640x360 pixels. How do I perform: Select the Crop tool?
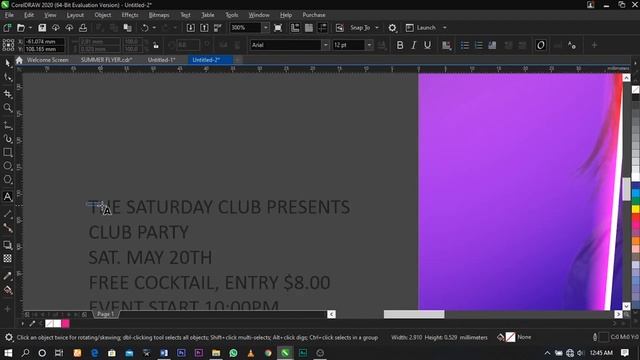pyautogui.click(x=7, y=93)
